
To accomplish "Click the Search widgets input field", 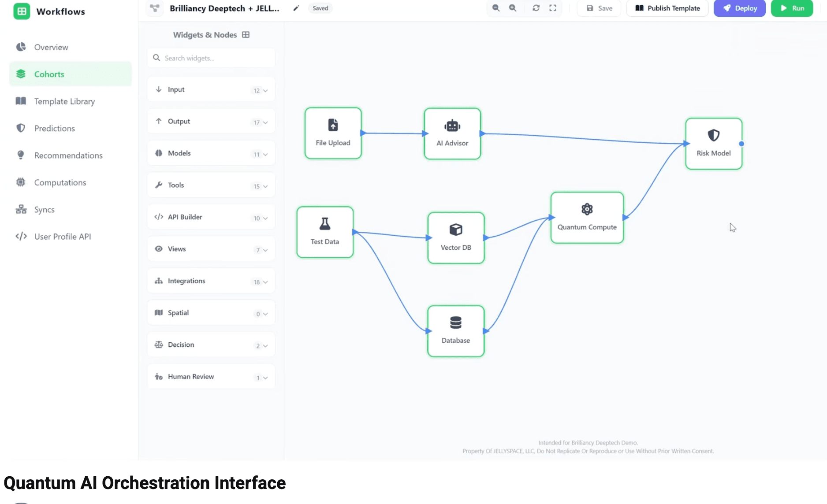I will pyautogui.click(x=211, y=58).
